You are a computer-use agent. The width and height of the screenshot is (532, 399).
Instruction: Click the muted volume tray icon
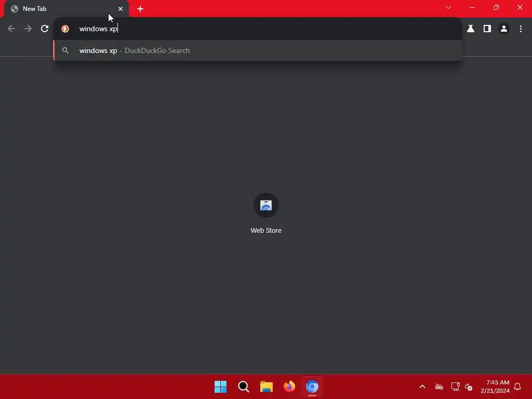click(469, 387)
